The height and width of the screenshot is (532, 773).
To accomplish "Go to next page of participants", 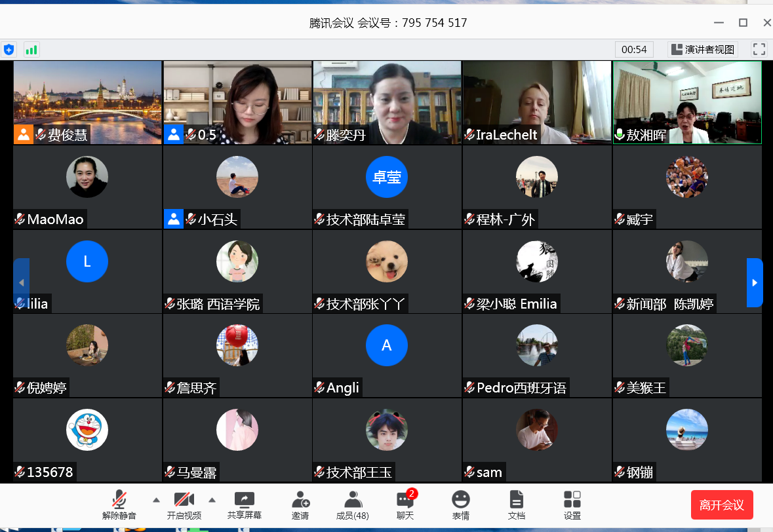I will (x=755, y=282).
